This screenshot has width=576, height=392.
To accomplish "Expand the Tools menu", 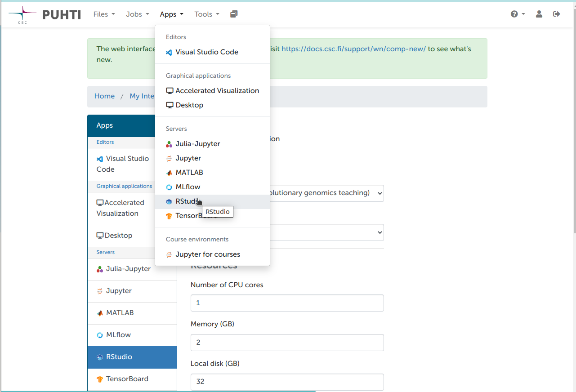I will point(207,14).
